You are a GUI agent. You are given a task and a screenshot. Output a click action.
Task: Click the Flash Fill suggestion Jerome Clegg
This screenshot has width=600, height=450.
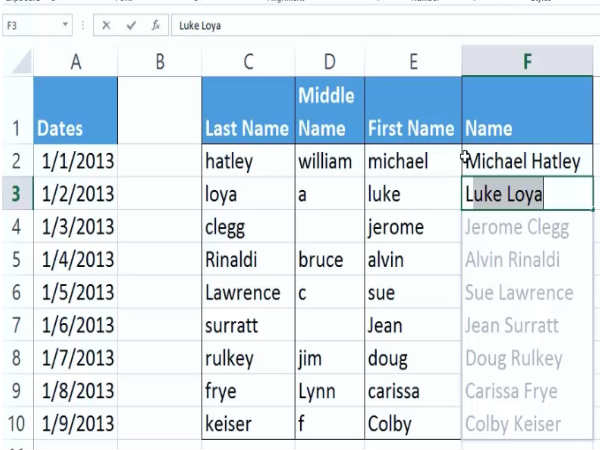pos(517,227)
